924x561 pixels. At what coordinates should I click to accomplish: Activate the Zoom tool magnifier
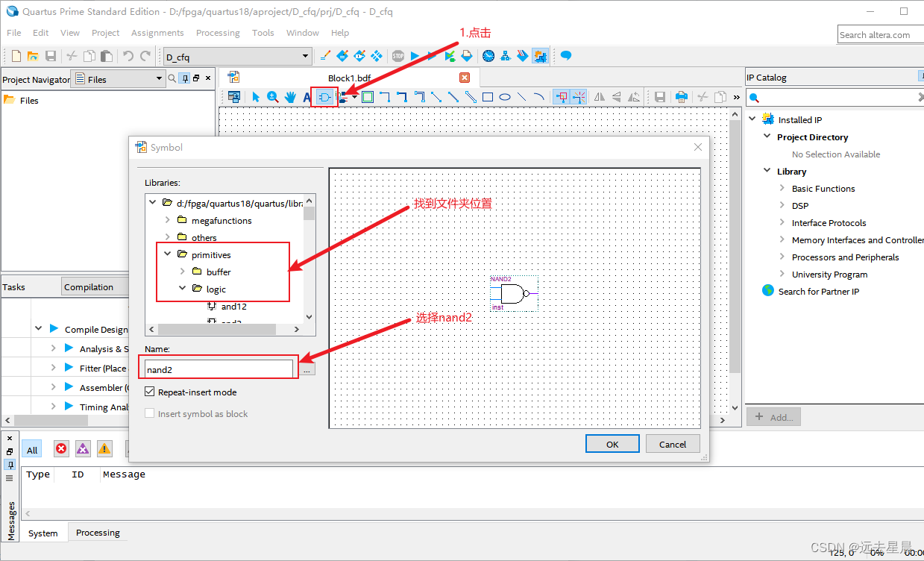[x=273, y=97]
